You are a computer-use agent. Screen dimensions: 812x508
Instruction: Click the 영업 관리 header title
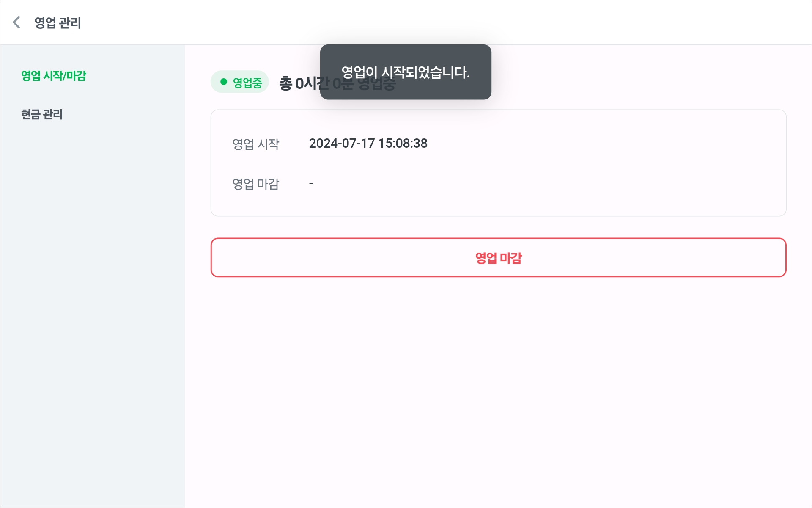coord(58,23)
